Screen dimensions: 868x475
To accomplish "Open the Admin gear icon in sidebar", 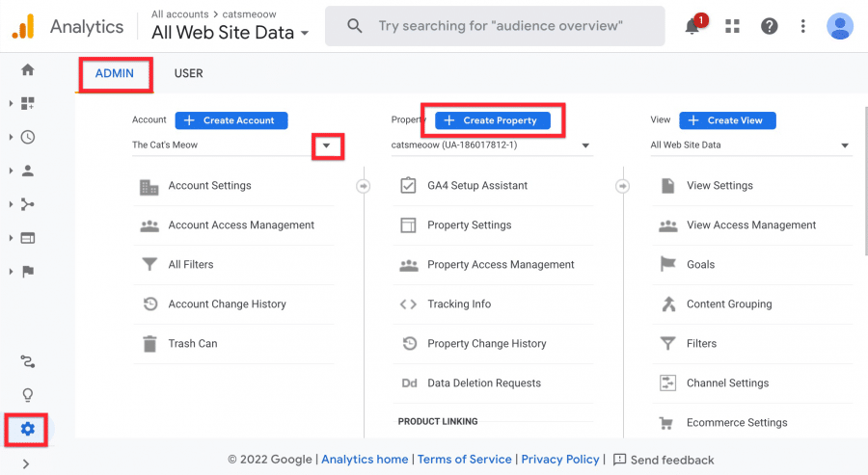I will [x=27, y=429].
